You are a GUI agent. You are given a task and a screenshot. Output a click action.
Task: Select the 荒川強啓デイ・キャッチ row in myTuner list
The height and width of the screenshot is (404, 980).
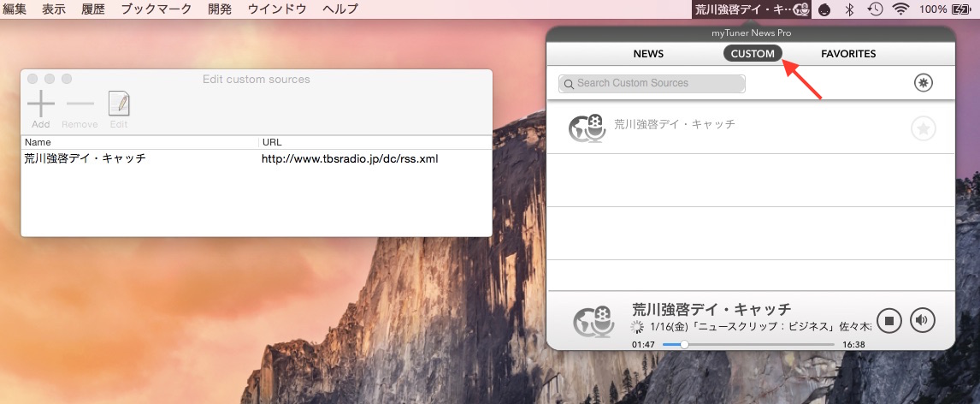tap(751, 128)
